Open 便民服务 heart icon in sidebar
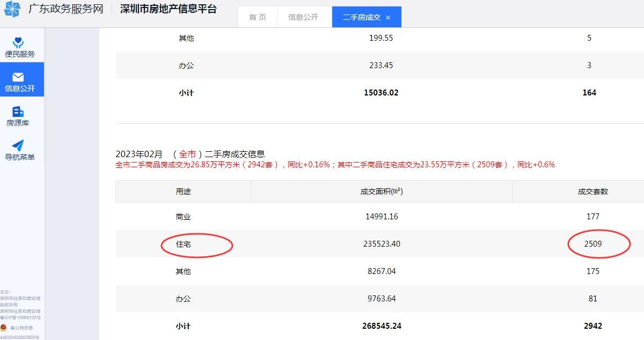644x340 pixels. point(18,43)
